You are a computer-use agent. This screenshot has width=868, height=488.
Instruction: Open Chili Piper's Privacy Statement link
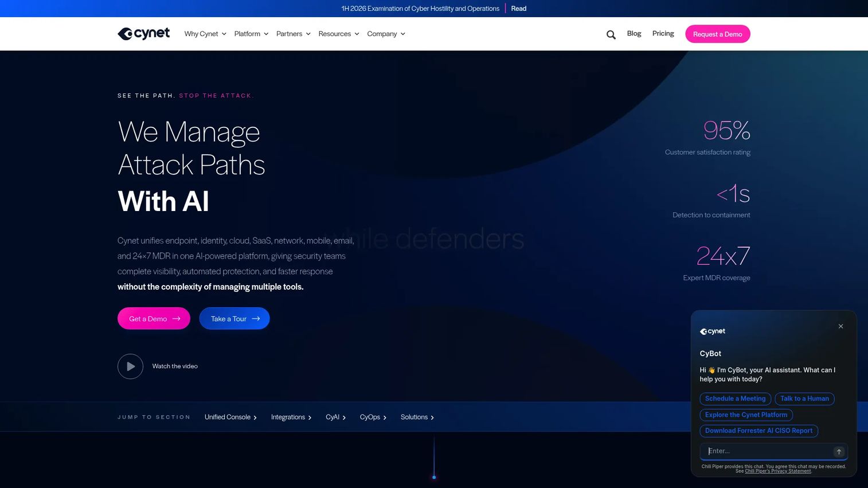point(778,471)
